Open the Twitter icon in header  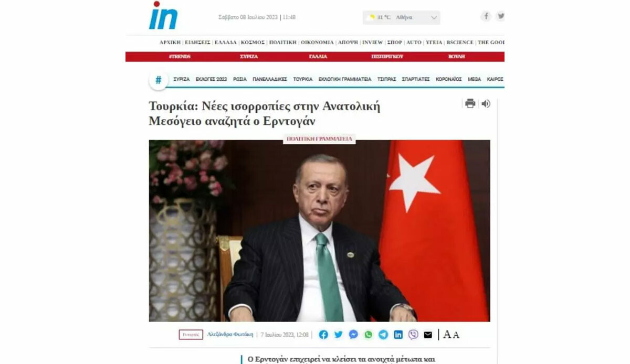click(501, 16)
